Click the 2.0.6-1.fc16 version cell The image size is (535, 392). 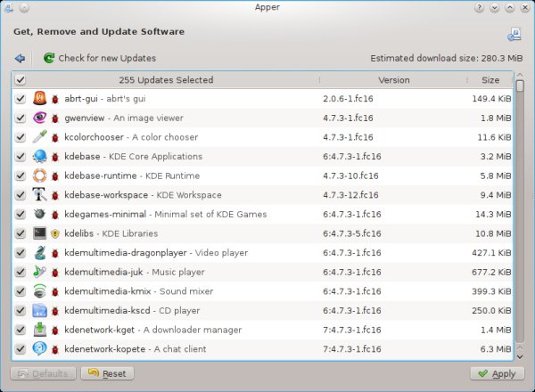tap(348, 99)
